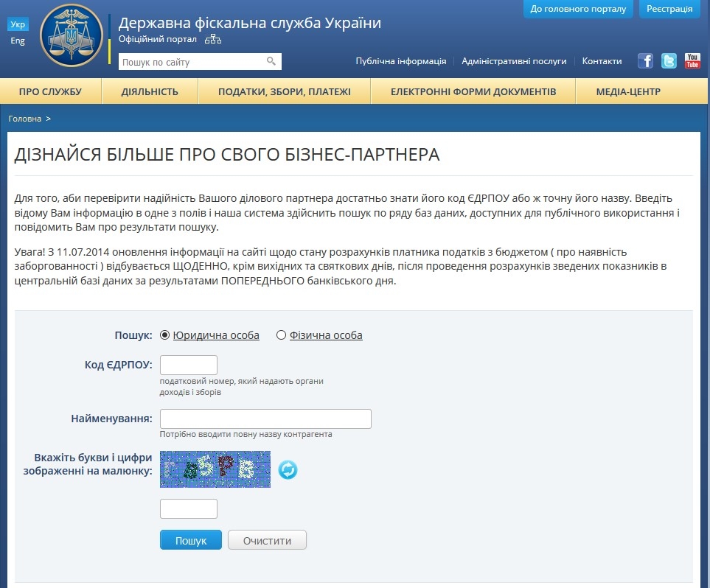Screen dimensions: 710x588
Task: Open the ПРО СЛУЖБУ menu
Action: [x=50, y=92]
